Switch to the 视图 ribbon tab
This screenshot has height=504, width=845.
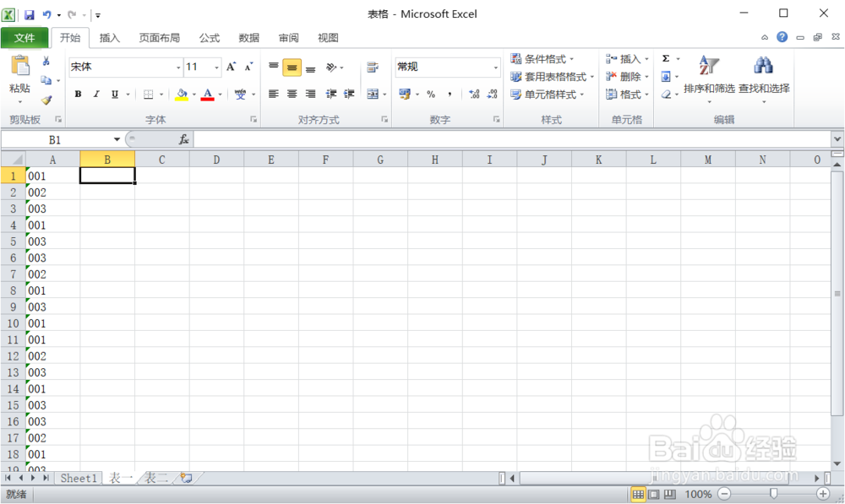coord(328,38)
